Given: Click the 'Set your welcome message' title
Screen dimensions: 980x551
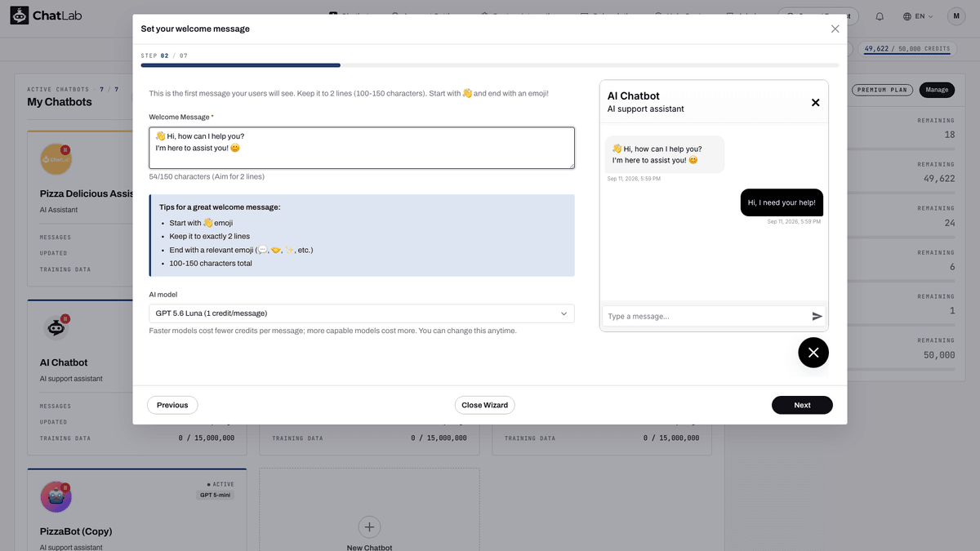Looking at the screenshot, I should pos(195,29).
